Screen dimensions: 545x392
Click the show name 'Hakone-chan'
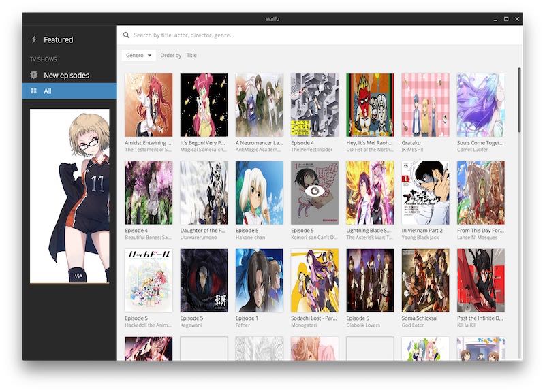250,238
